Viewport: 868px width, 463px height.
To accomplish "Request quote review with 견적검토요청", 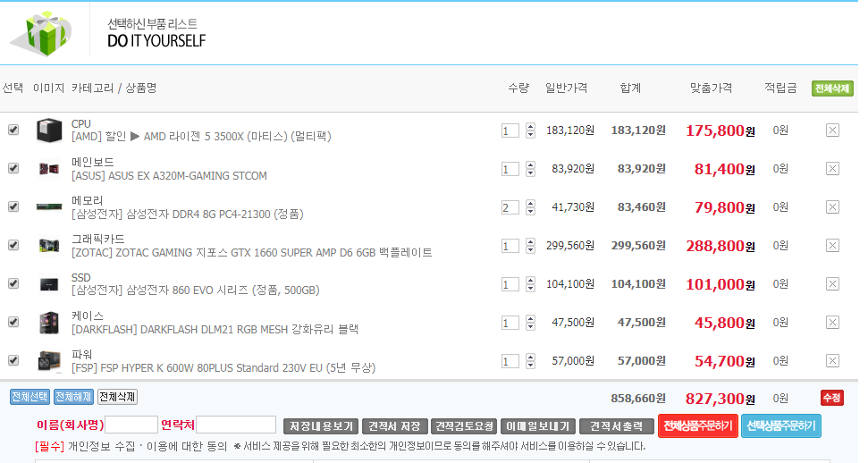I will [464, 425].
